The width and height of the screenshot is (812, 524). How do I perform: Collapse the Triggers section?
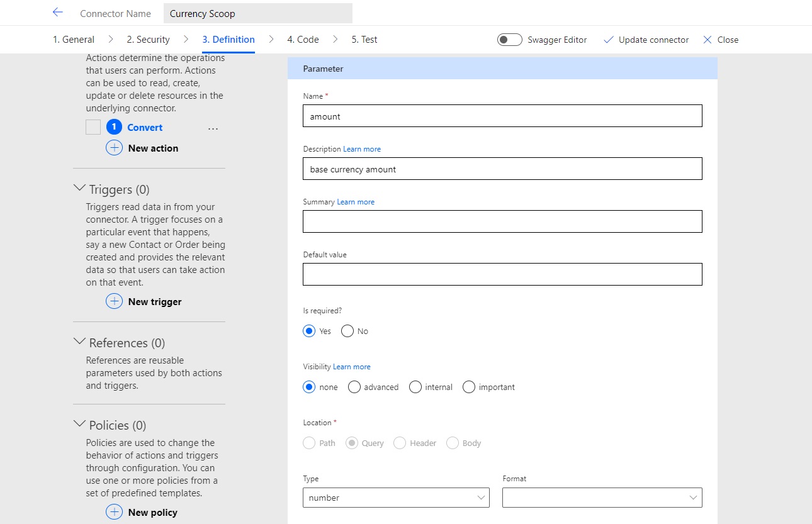pos(80,187)
